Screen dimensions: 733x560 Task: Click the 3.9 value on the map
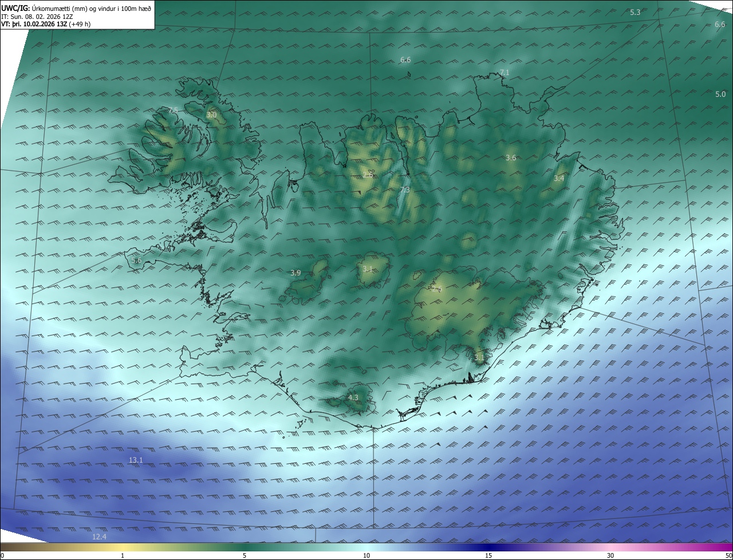[295, 273]
